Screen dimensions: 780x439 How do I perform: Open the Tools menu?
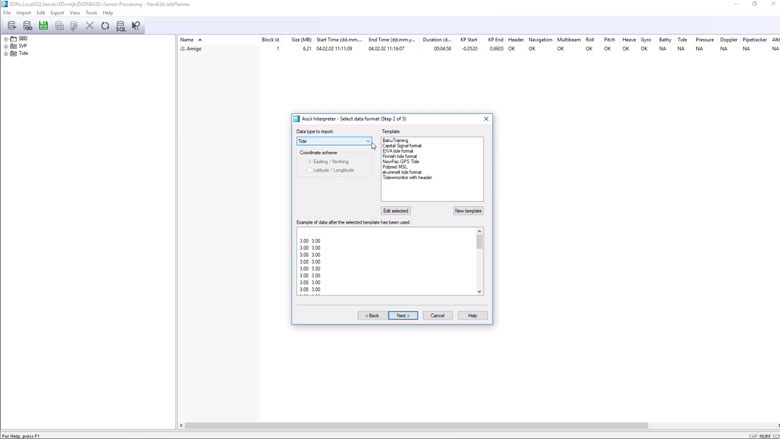pyautogui.click(x=91, y=13)
